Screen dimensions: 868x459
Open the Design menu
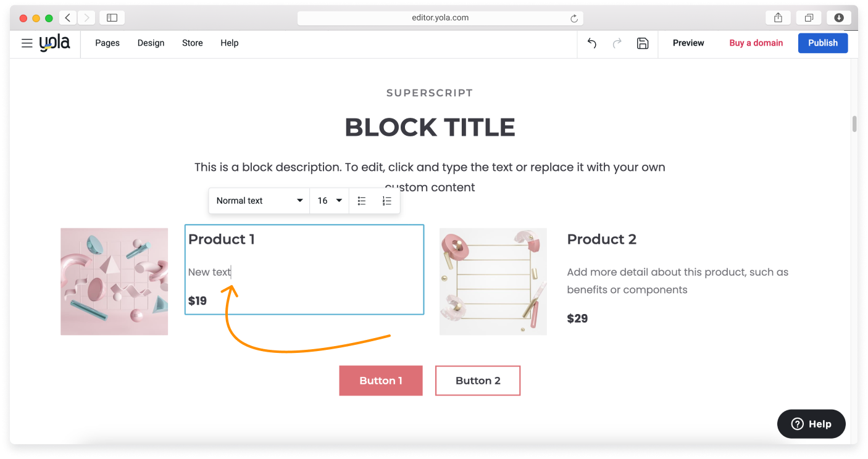(151, 43)
